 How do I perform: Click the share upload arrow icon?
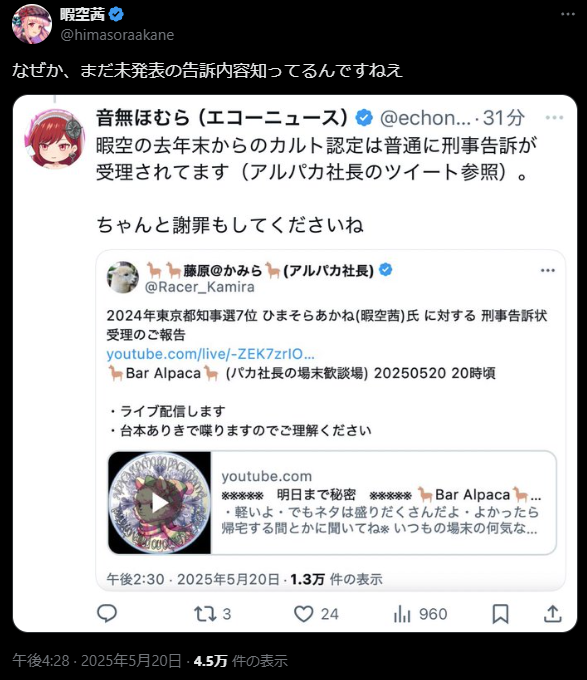pos(553,614)
